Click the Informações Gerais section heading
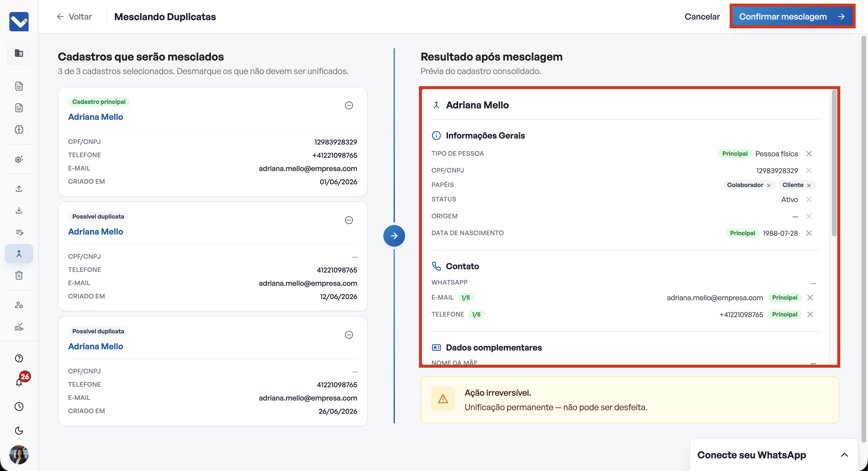This screenshot has width=868, height=471. (485, 135)
